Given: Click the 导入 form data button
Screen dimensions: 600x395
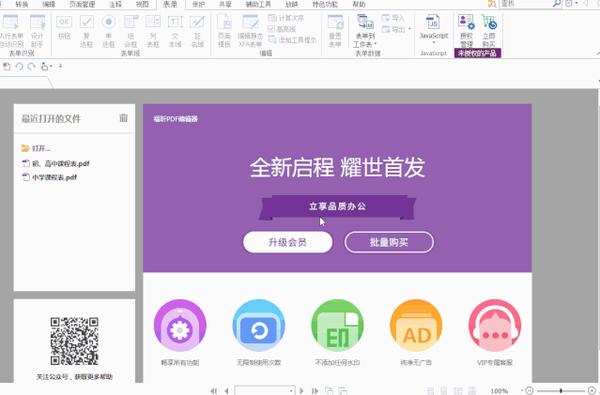Looking at the screenshot, I should tap(393, 18).
